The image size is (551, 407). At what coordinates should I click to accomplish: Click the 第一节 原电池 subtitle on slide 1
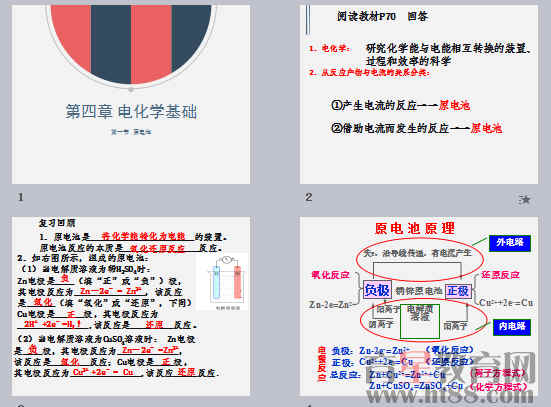coord(131,132)
